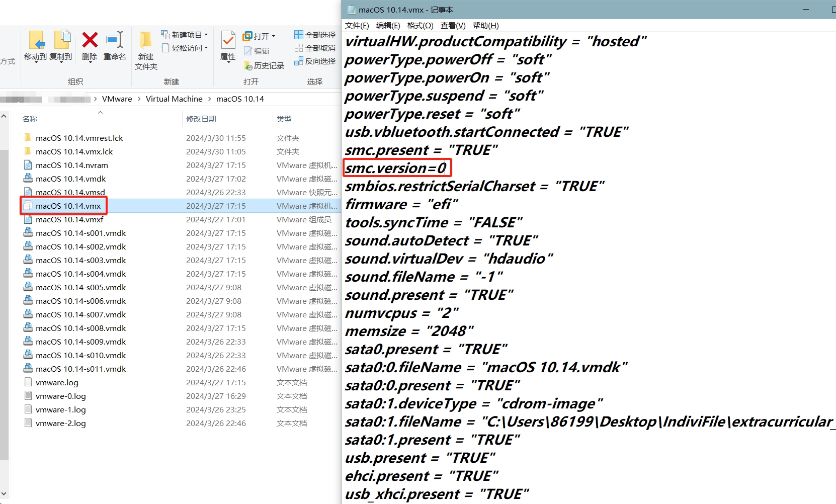
Task: Select macOS 10.14-s008.vmdk disk icon
Action: [x=28, y=327]
